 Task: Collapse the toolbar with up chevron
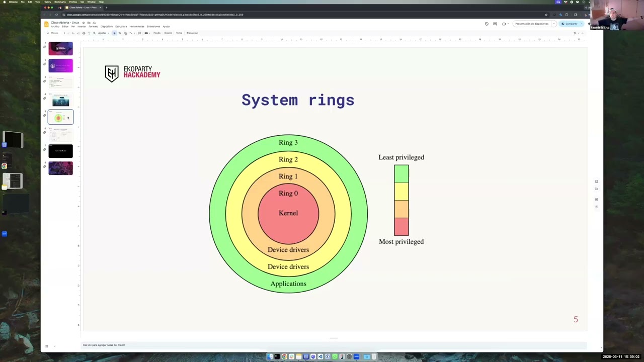point(583,33)
